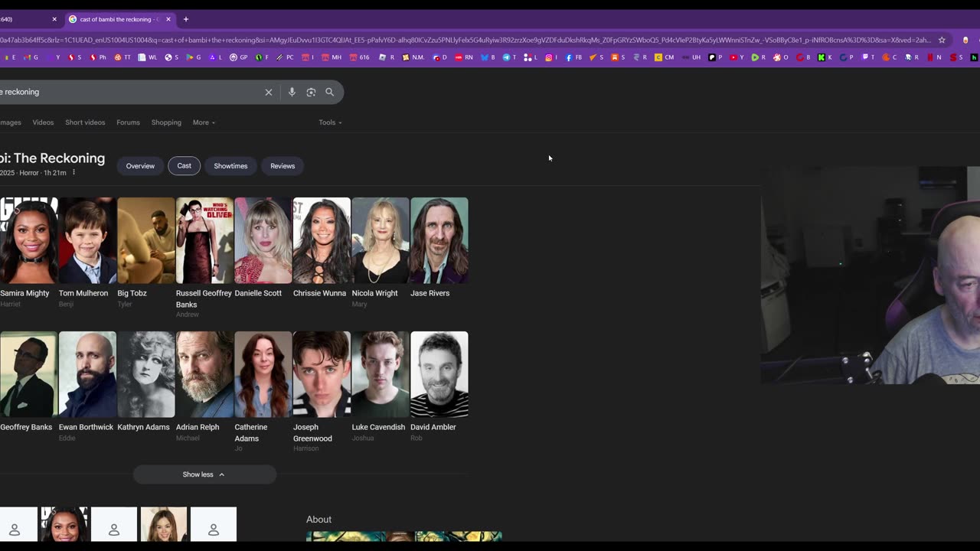The height and width of the screenshot is (551, 980).
Task: Open the Shopping search filter
Action: [x=166, y=122]
